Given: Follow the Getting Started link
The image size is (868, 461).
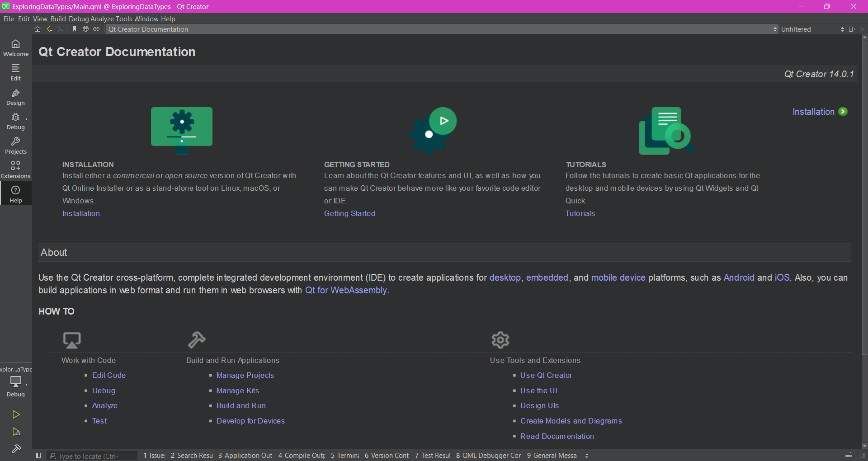Looking at the screenshot, I should (349, 213).
